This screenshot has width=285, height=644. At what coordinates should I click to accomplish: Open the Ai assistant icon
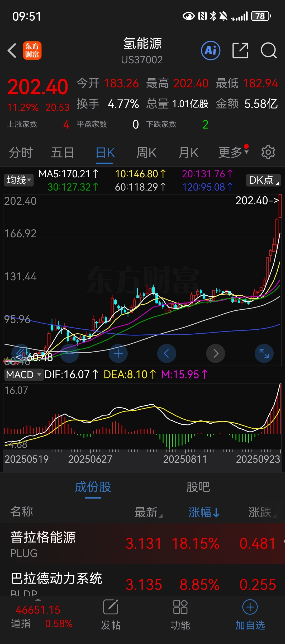(x=211, y=50)
